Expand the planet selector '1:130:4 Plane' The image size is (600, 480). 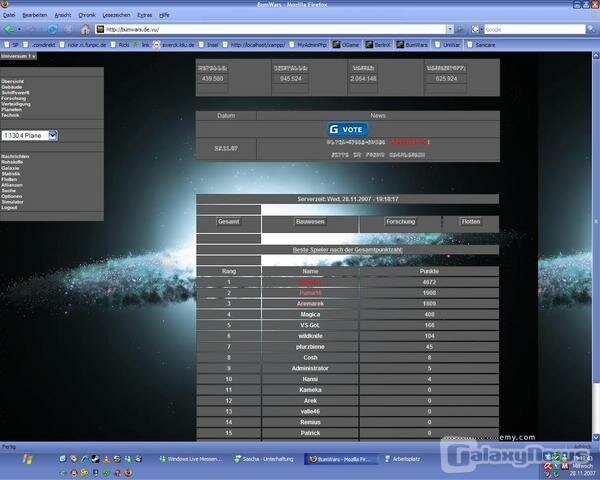coord(53,136)
